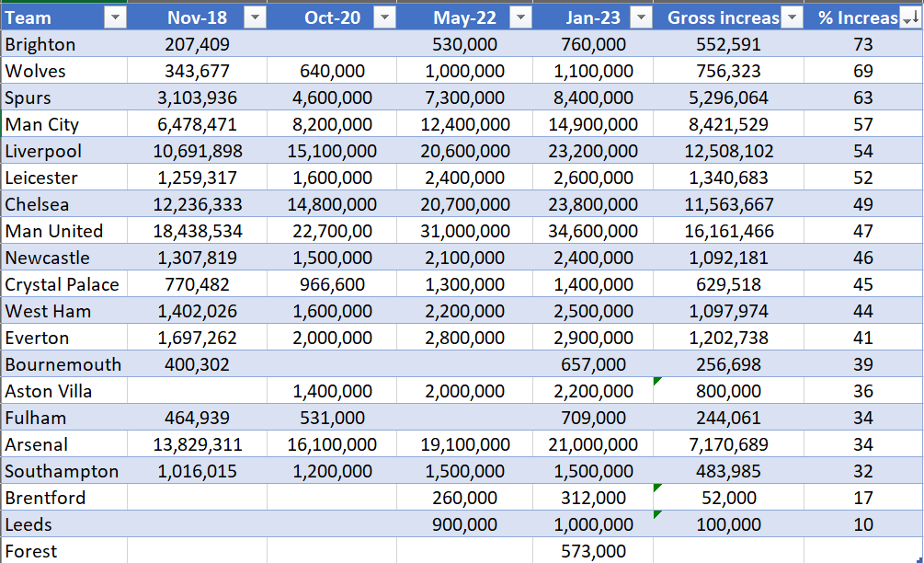Screen dimensions: 924x563
Task: Click Aston Villa's gross increase 800,000
Action: pyautogui.click(x=728, y=391)
